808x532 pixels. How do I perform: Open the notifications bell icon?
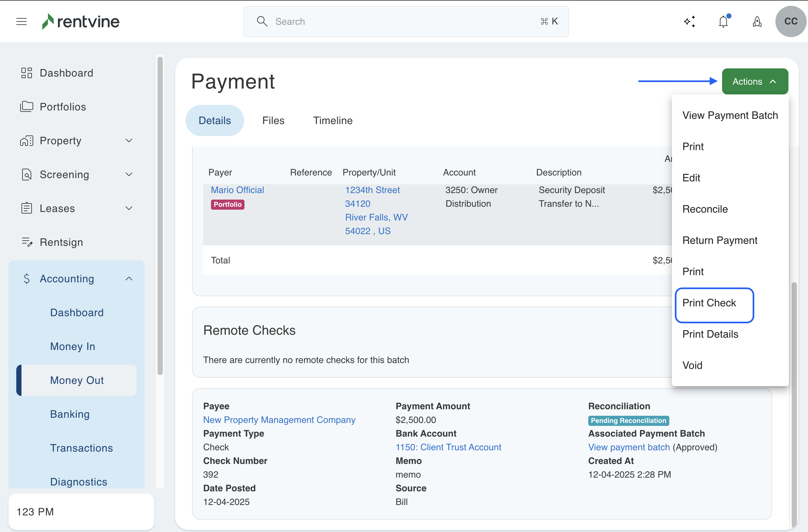point(723,21)
